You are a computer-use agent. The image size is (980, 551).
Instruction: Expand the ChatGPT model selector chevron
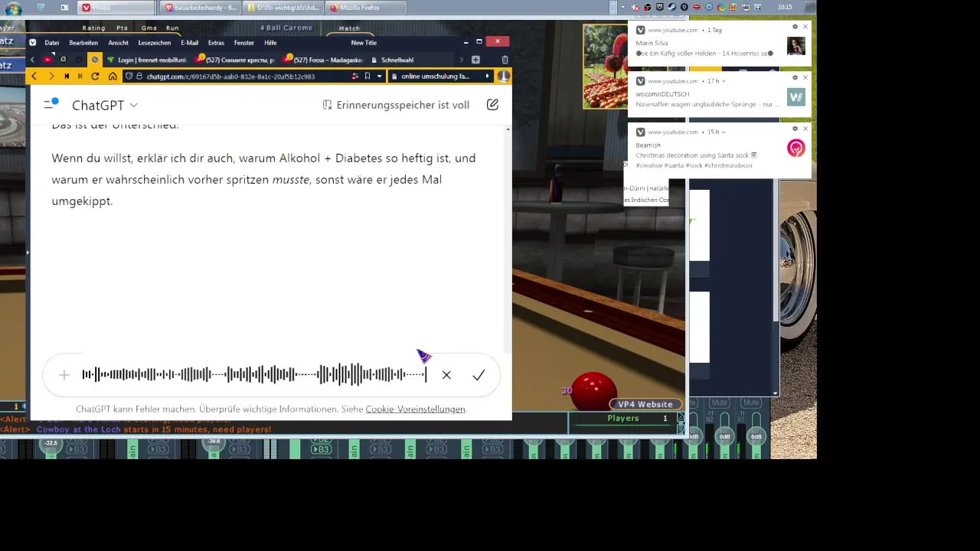pos(134,105)
